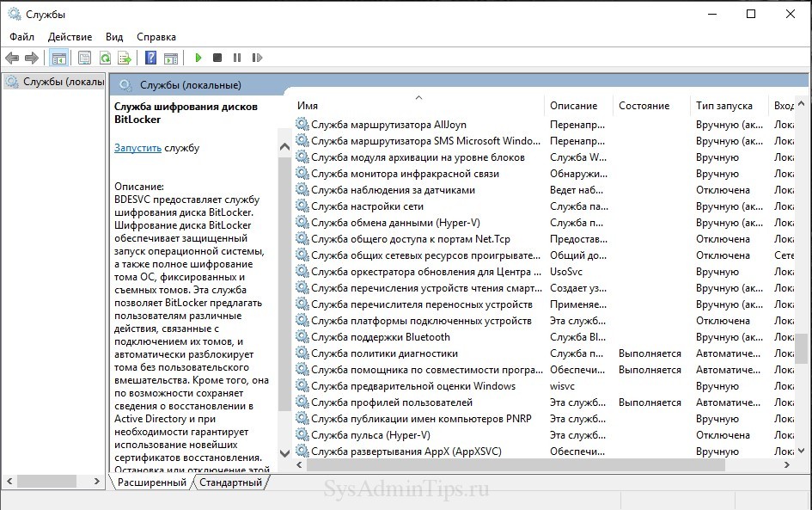Click gear icon of Служба предварительной оценки Windows

[302, 385]
